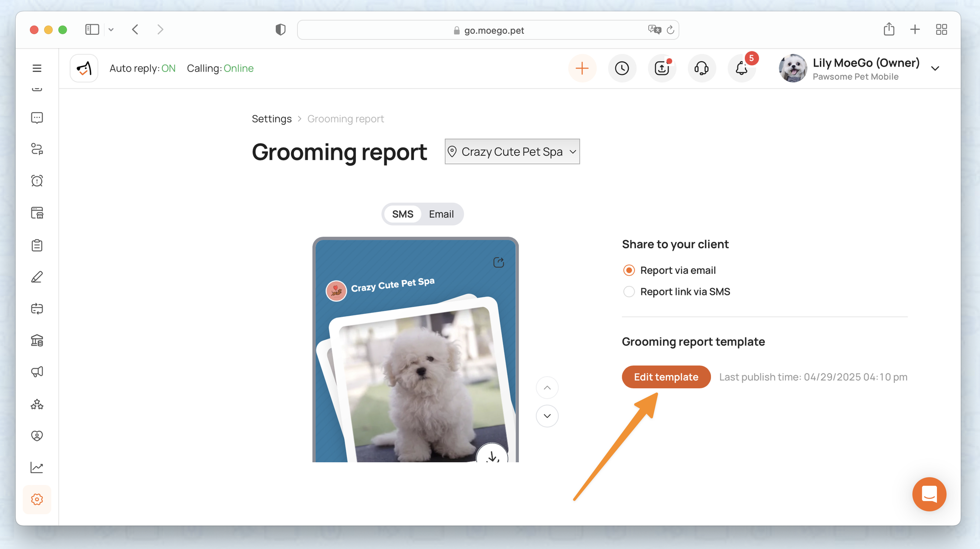Viewport: 980px width, 549px height.
Task: Open the clock history icon
Action: (622, 68)
